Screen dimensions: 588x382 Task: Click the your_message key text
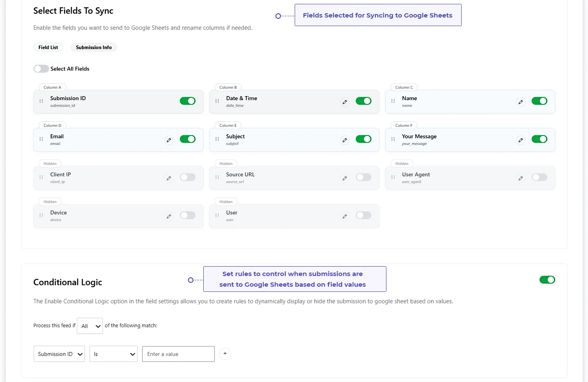(414, 144)
